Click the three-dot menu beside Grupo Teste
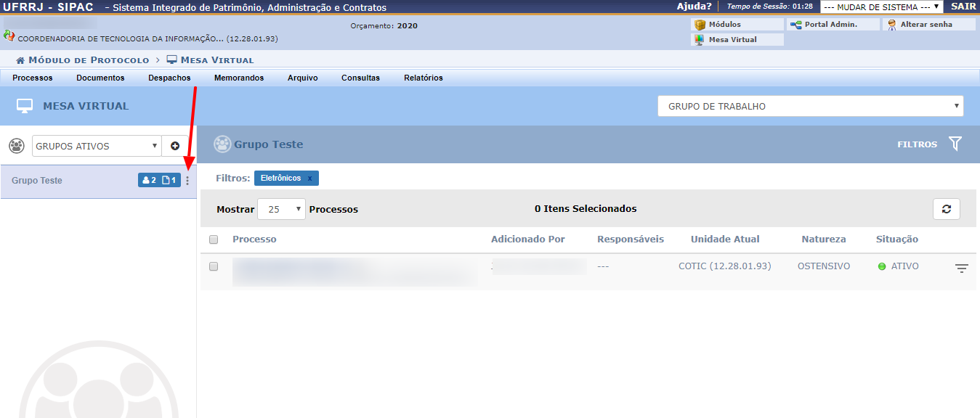This screenshot has width=980, height=418. point(187,181)
